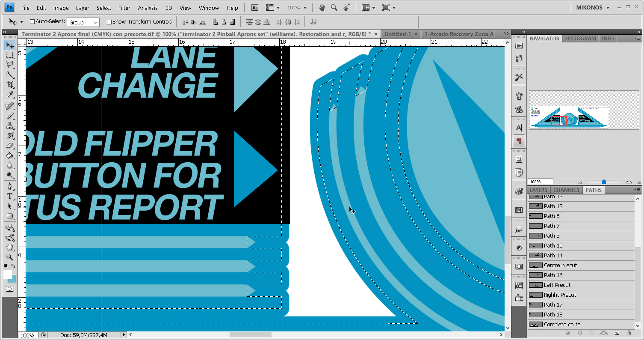Select the Zoom tool in the toolbox

9,257
